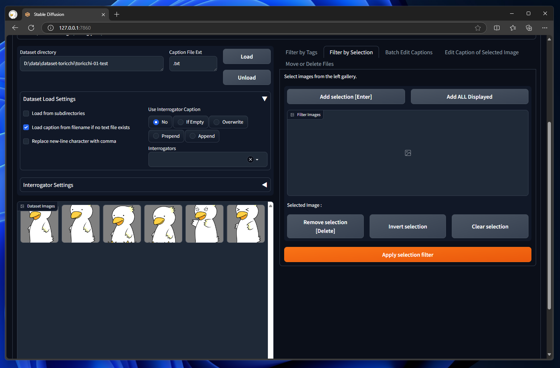The width and height of the screenshot is (560, 368).
Task: Click the browser address bar
Action: [x=264, y=28]
